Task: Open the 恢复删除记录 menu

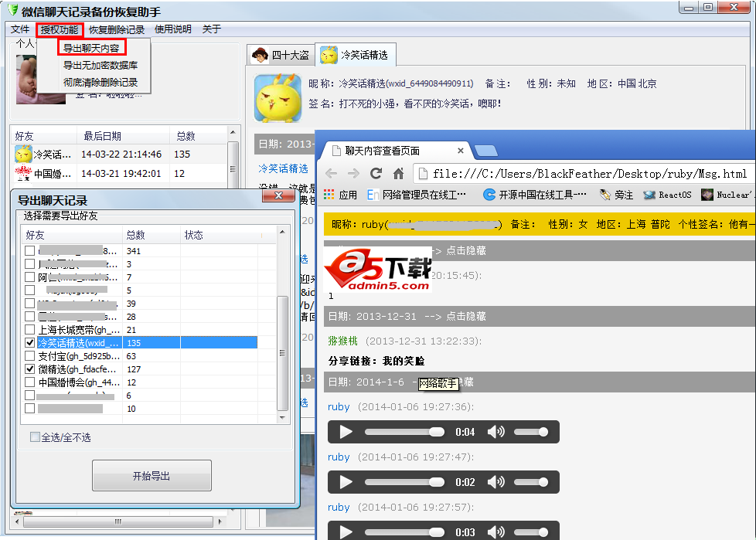Action: pos(117,29)
